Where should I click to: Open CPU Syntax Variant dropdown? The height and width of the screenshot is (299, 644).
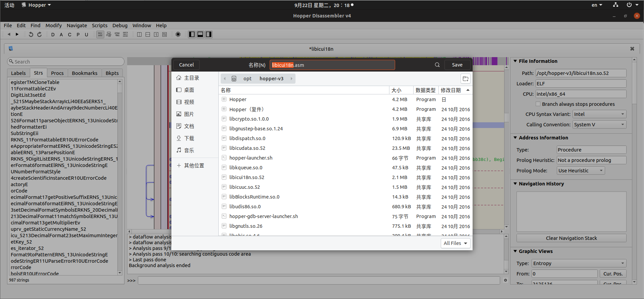tap(599, 114)
